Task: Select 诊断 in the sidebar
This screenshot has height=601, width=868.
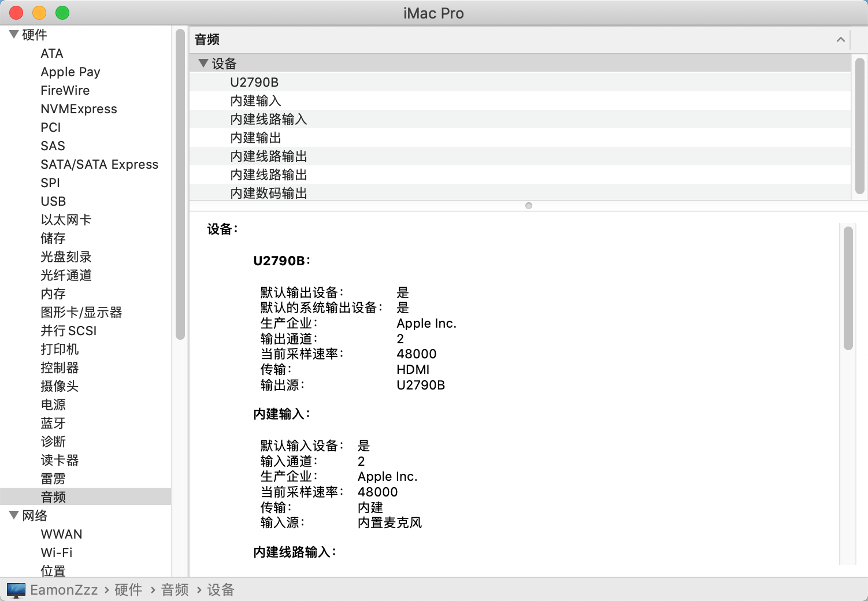Action: click(x=53, y=442)
